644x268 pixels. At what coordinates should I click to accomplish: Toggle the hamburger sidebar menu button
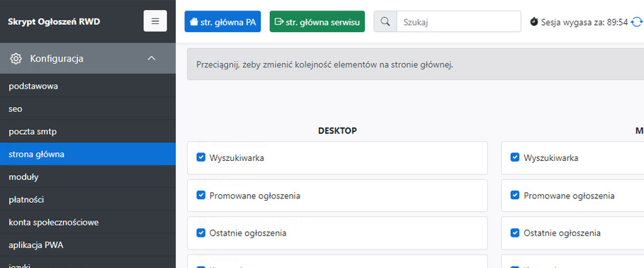155,21
